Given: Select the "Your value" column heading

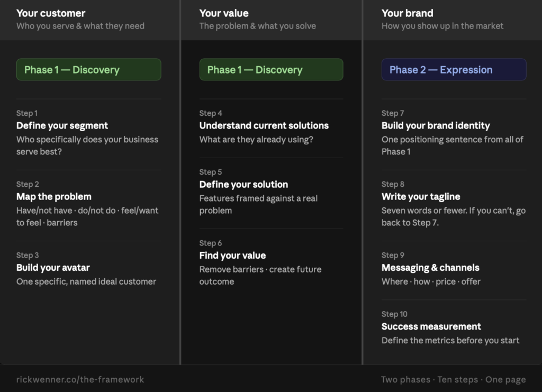Looking at the screenshot, I should (x=224, y=13).
